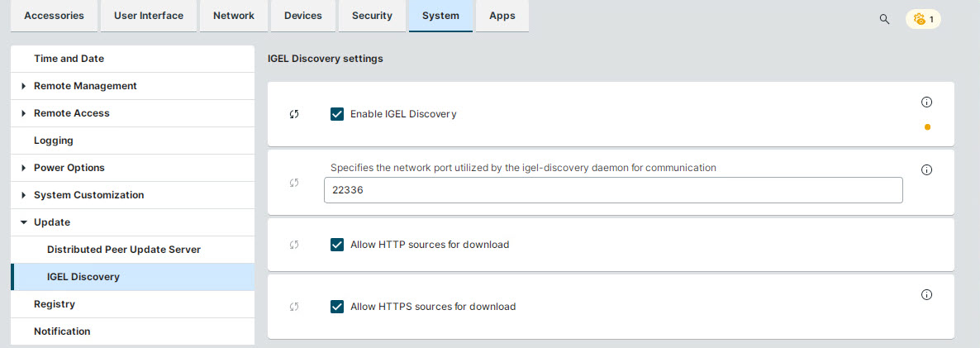Go to the Security tab
Screen dimensions: 980x348
click(372, 16)
